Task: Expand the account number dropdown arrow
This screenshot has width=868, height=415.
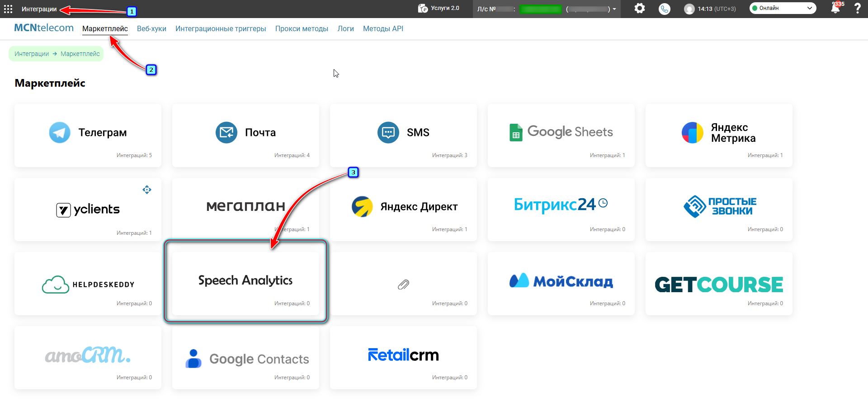Action: click(x=614, y=9)
